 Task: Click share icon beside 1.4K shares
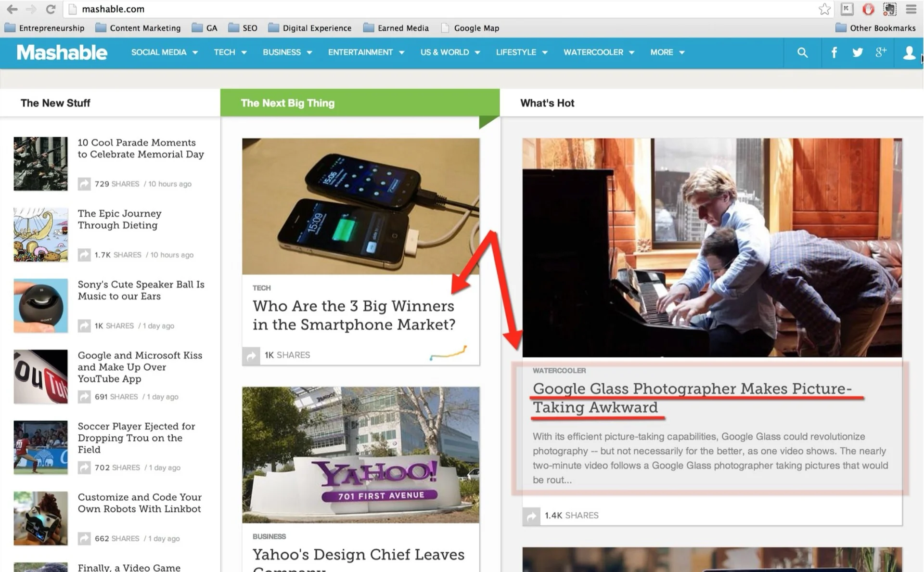coord(531,516)
